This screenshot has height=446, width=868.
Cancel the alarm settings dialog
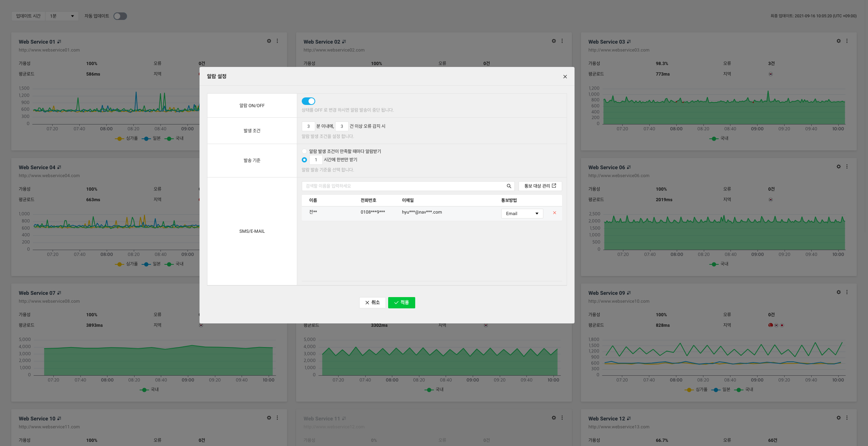click(x=372, y=303)
